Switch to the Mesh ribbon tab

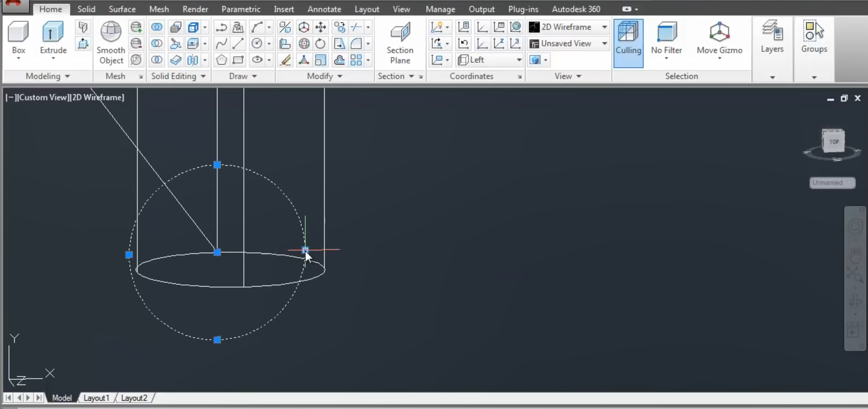tap(159, 9)
